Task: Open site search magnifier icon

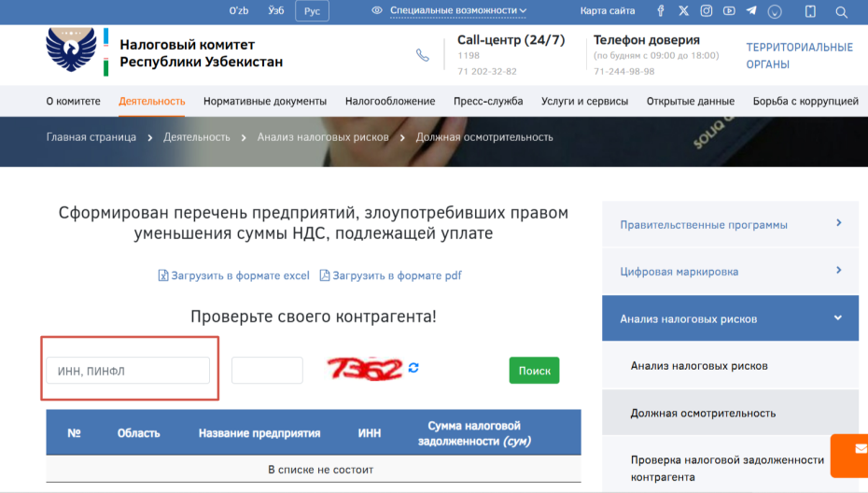Action: click(841, 12)
